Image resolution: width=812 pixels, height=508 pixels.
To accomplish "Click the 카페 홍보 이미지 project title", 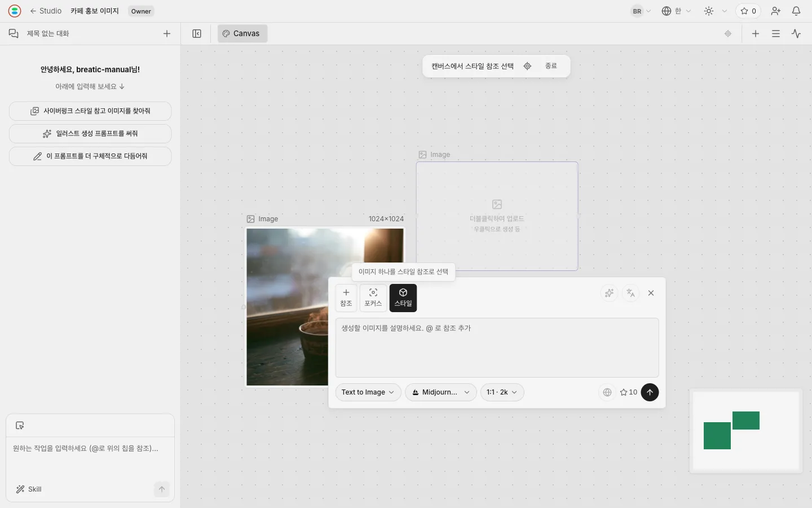I will pyautogui.click(x=95, y=11).
